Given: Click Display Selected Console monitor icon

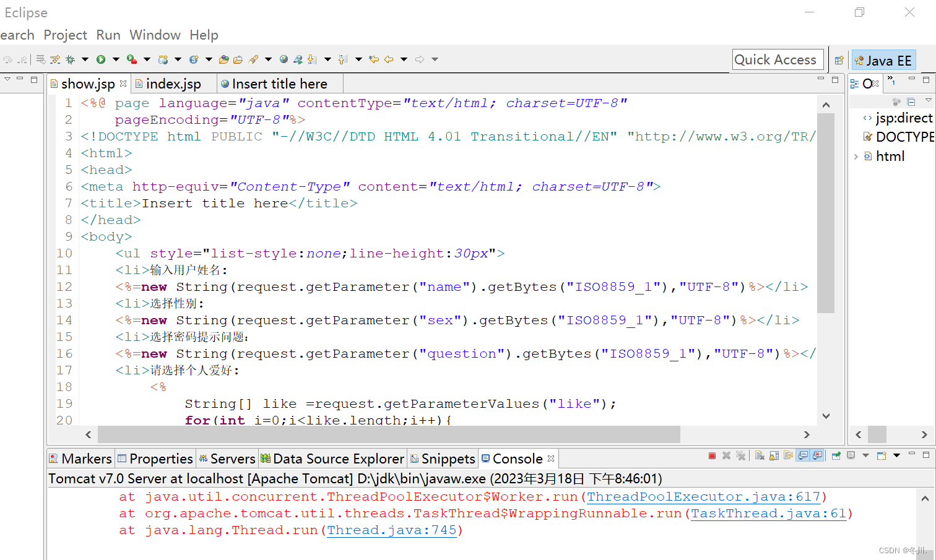Looking at the screenshot, I should click(x=851, y=456).
